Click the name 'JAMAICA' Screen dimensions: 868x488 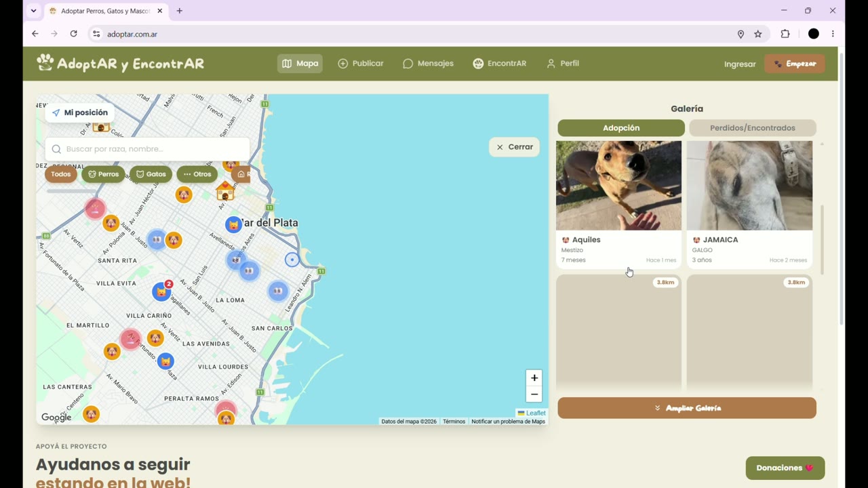pyautogui.click(x=720, y=240)
